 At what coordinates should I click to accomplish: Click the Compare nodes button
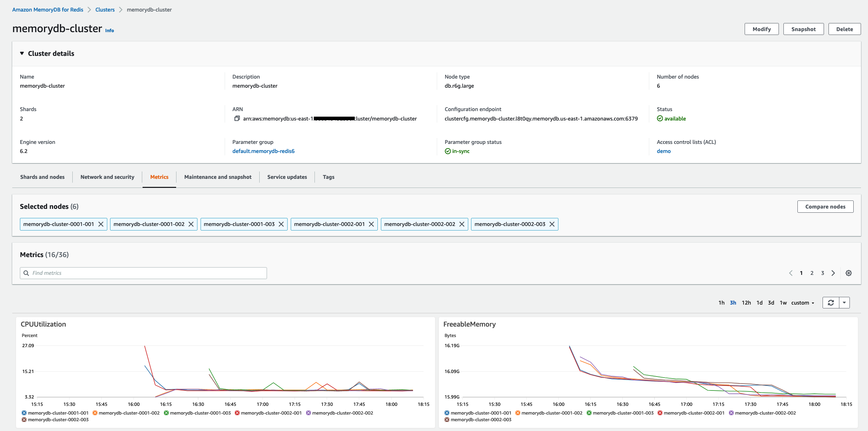point(825,207)
